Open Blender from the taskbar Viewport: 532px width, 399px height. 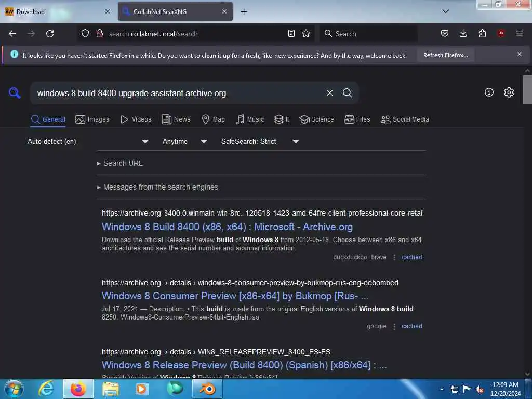[208, 389]
